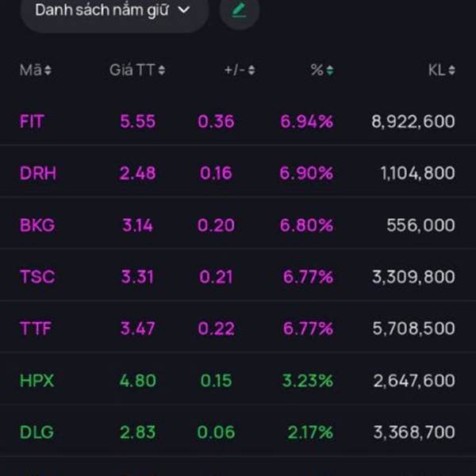Viewport: 476px width, 476px height.
Task: Click DRH percent change 6.90%
Action: pos(306,173)
